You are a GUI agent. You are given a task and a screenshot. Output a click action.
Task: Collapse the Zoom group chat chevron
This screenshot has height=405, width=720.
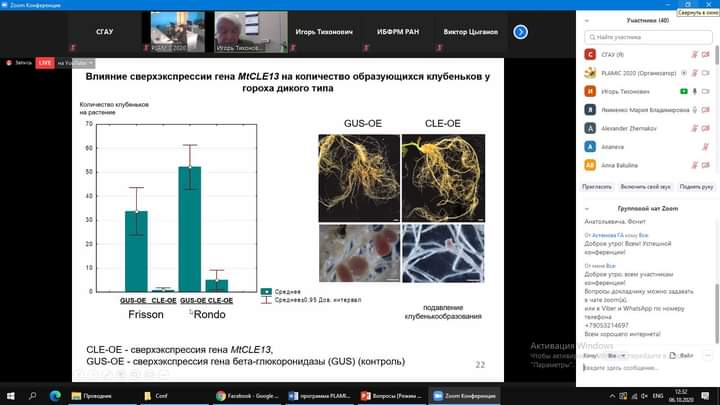click(x=586, y=209)
